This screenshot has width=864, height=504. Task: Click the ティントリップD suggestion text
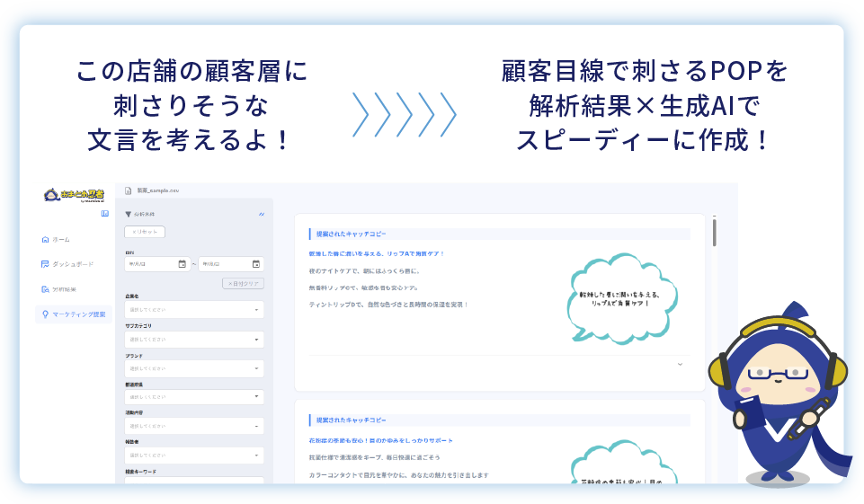tap(388, 305)
